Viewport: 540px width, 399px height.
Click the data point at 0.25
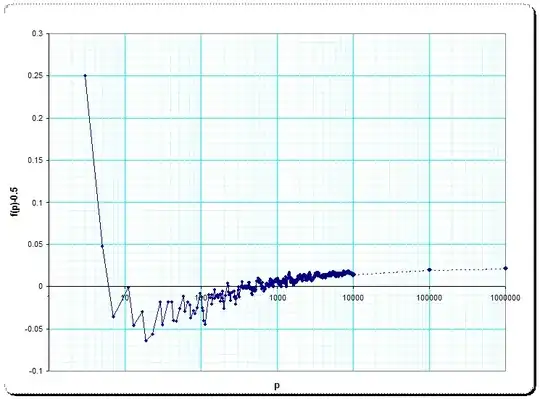[85, 75]
